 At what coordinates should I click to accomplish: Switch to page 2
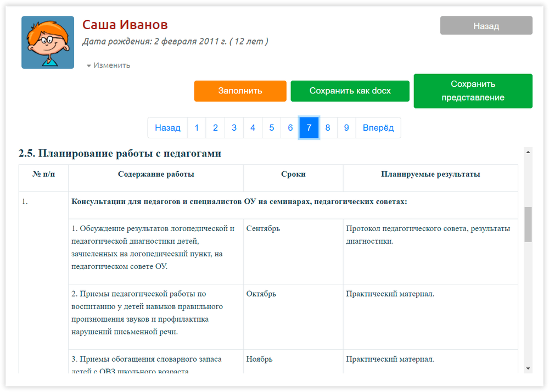(215, 128)
